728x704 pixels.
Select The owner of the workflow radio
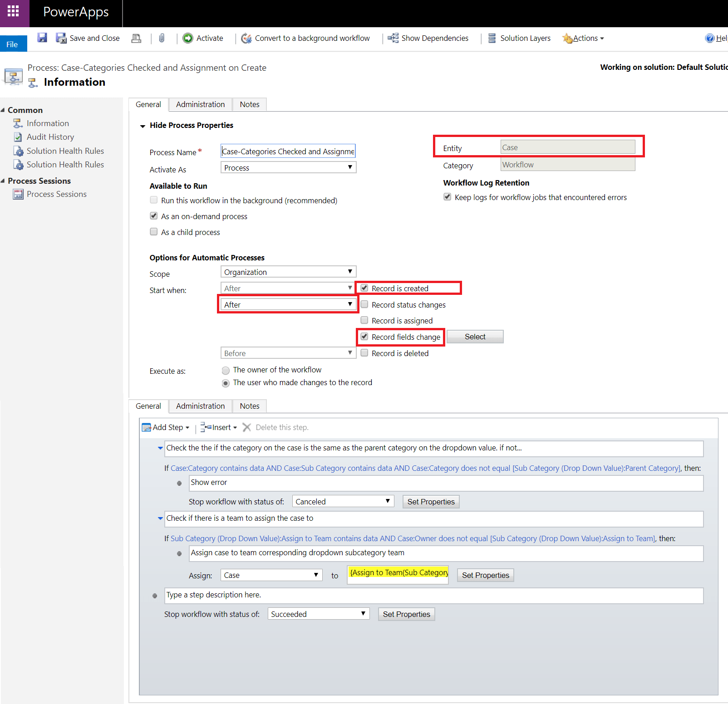point(226,370)
